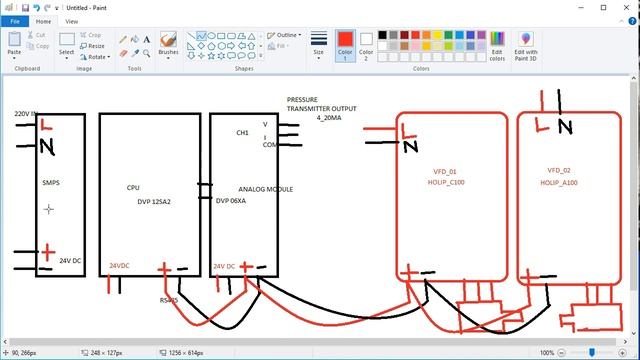Open the File menu
The height and width of the screenshot is (360, 640).
15,21
